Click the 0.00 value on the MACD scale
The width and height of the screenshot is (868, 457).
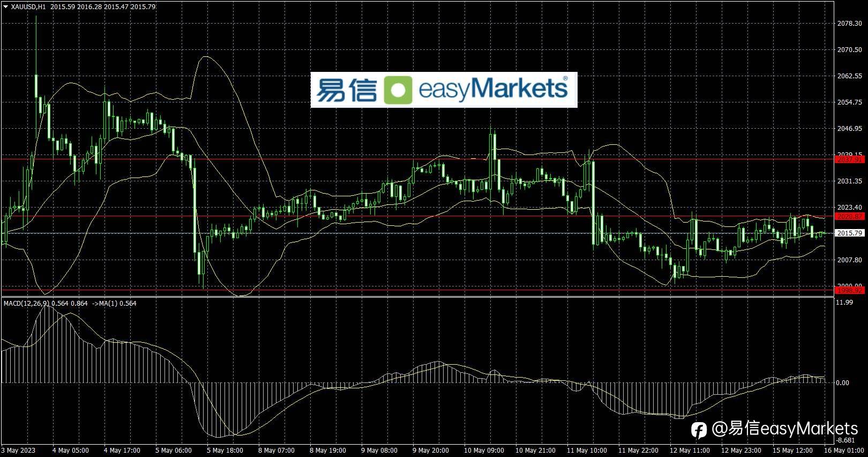coord(843,383)
